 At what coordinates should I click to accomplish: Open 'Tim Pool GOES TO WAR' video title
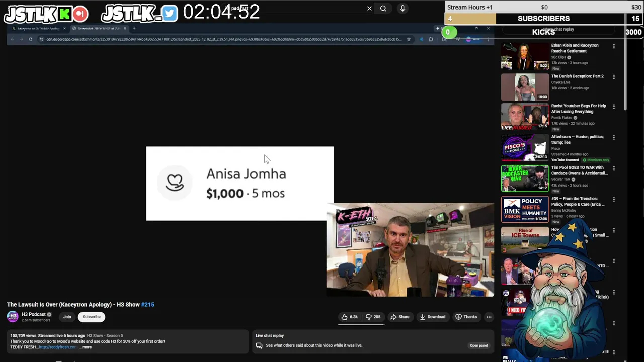(580, 170)
